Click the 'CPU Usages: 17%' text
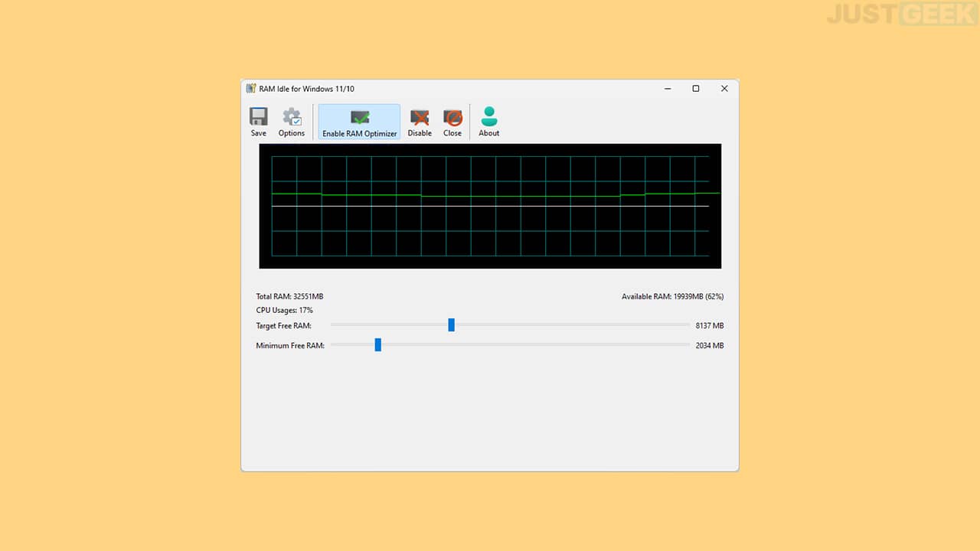980x551 pixels. pyautogui.click(x=284, y=311)
